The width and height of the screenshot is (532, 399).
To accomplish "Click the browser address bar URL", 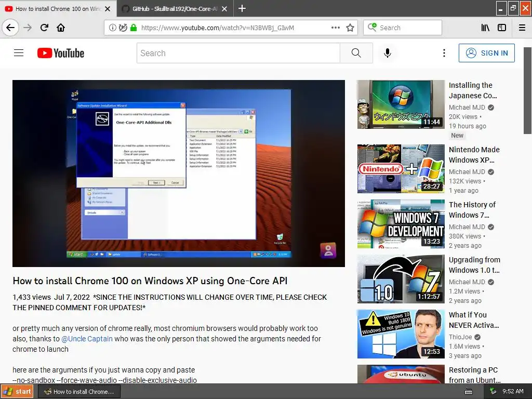I will [x=218, y=28].
